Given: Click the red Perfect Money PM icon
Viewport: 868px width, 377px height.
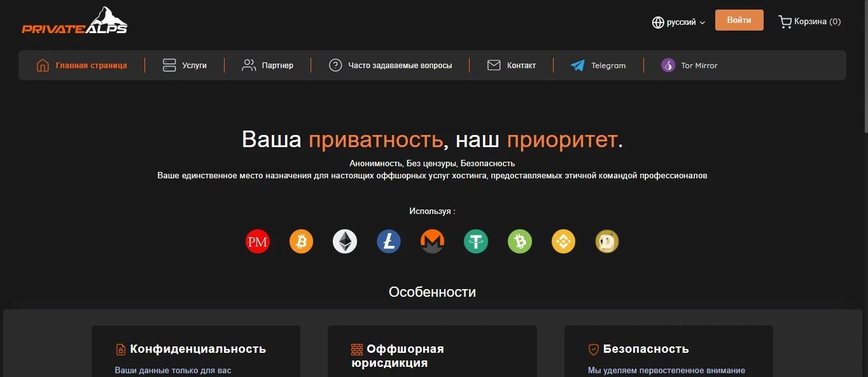Looking at the screenshot, I should click(258, 241).
